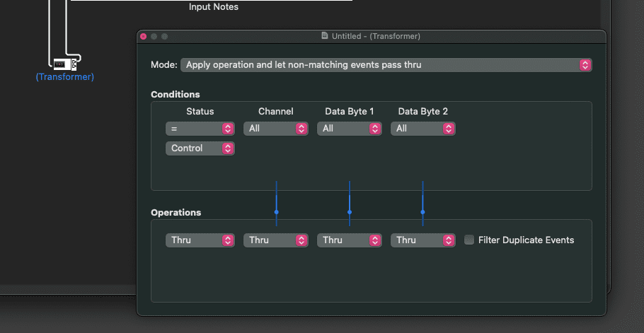Click the Channel routing line dot
The height and width of the screenshot is (333, 644).
click(277, 212)
